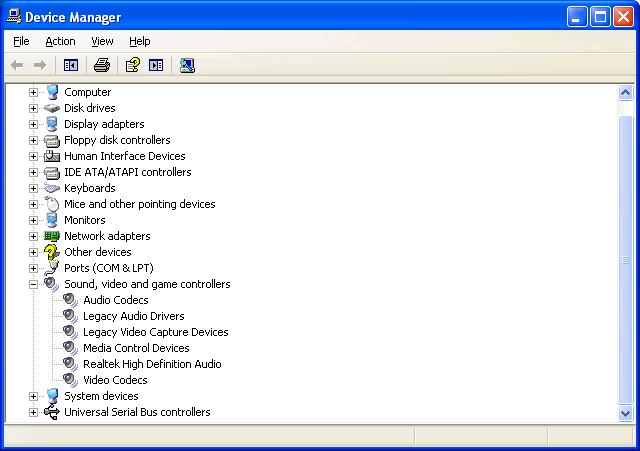Open the Help menu
640x451 pixels.
click(x=140, y=41)
